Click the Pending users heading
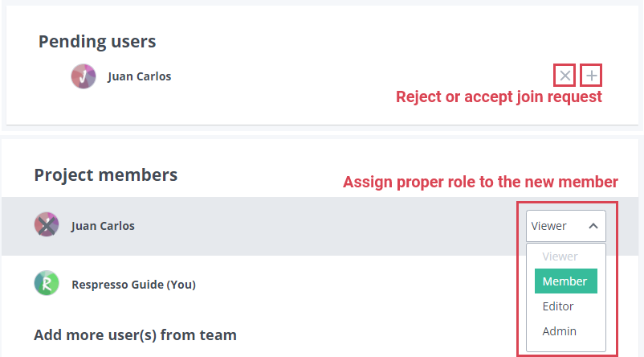 point(97,42)
